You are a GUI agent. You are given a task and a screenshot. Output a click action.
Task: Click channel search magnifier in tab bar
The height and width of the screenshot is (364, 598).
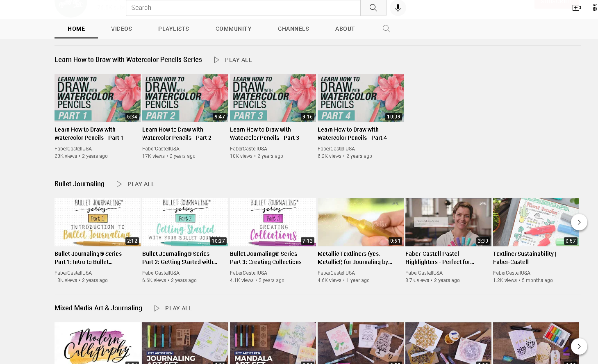[x=386, y=29]
